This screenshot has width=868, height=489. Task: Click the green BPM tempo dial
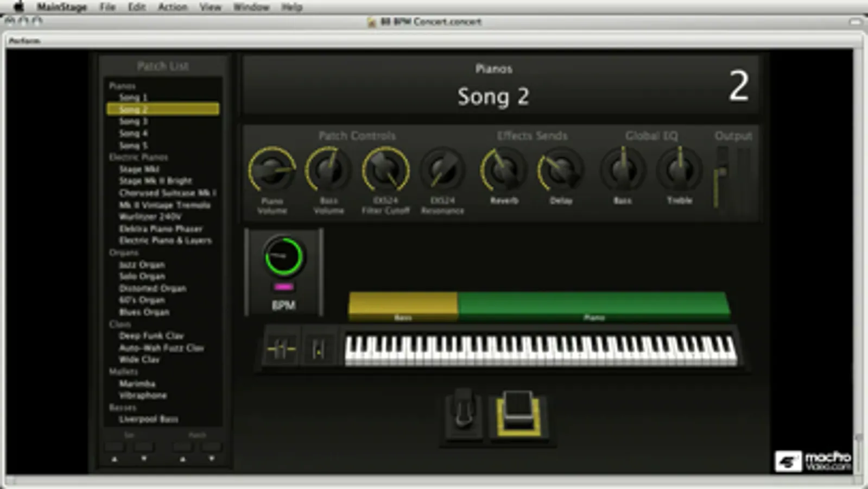pos(283,256)
